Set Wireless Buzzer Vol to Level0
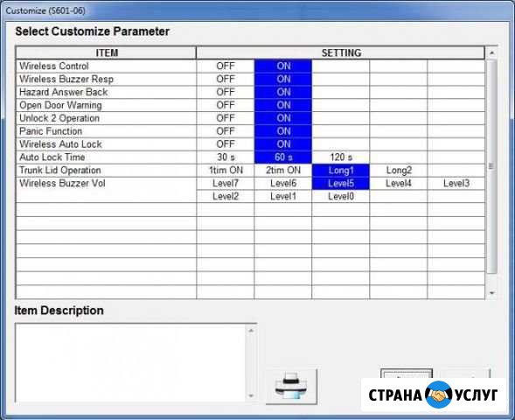515x420 pixels. click(341, 196)
